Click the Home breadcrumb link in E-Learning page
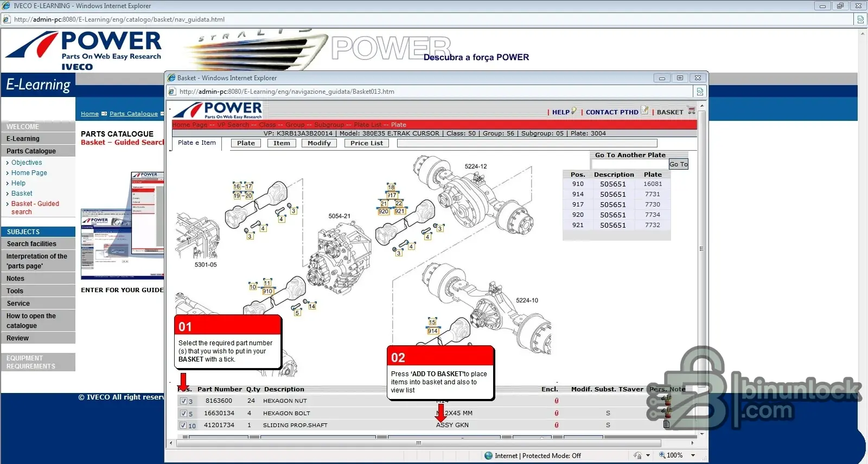 90,114
